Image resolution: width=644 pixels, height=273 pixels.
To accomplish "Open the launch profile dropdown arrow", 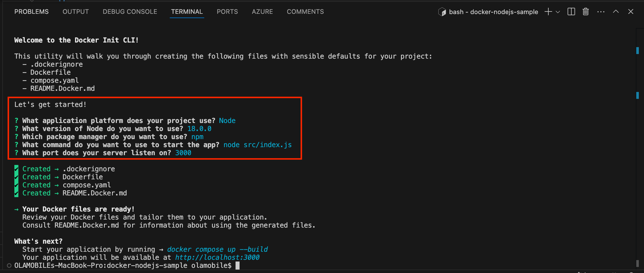I will (558, 12).
